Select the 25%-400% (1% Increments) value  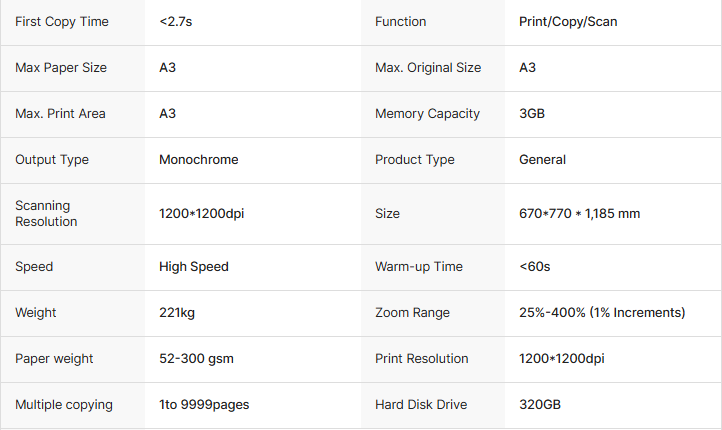[x=602, y=313]
